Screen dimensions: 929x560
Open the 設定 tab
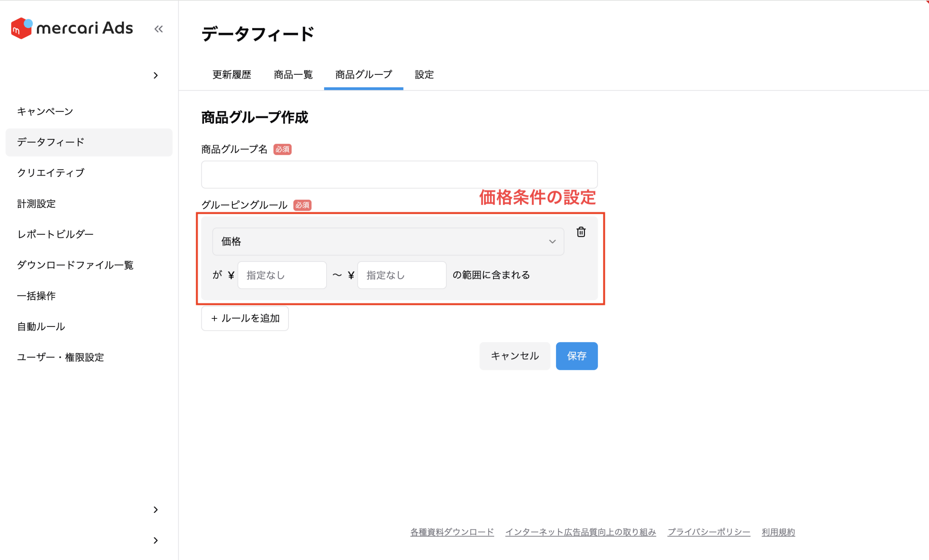pyautogui.click(x=424, y=75)
